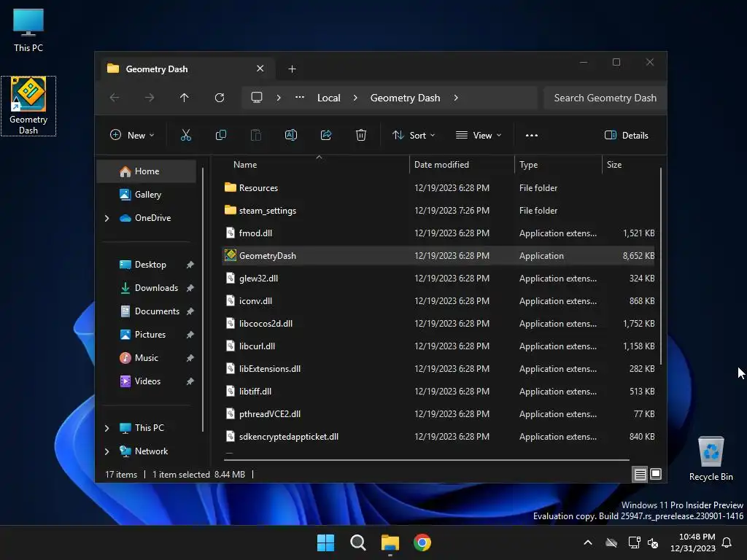Click the Delete trash can icon
This screenshot has height=560, width=747.
pyautogui.click(x=361, y=135)
